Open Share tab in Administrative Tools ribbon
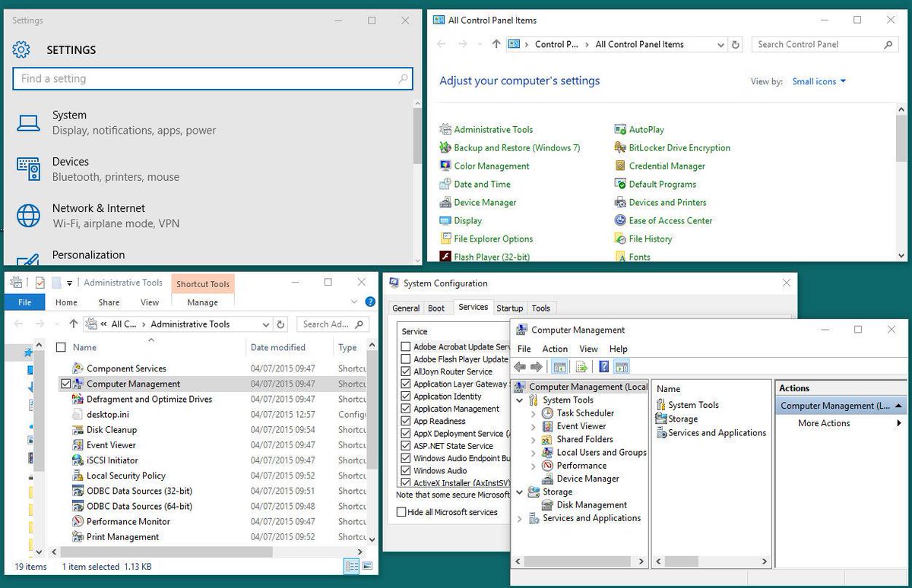 (109, 302)
